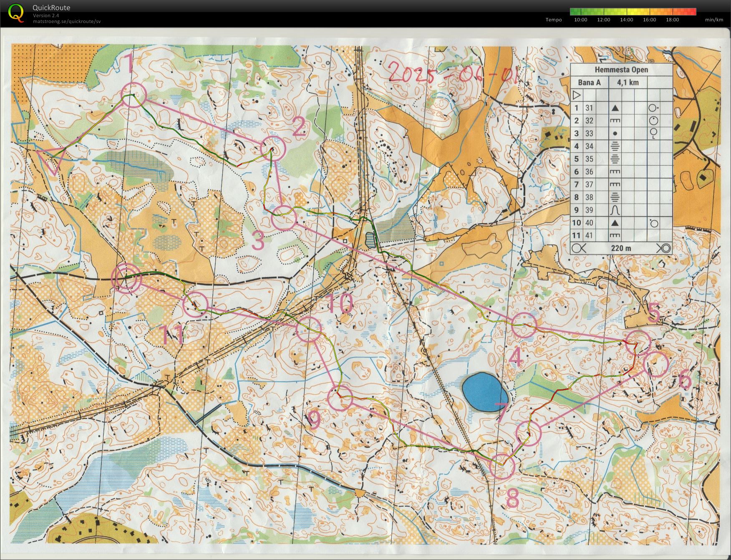Click the boulder triangle symbol in row 1
Image resolution: width=731 pixels, height=560 pixels.
(615, 108)
